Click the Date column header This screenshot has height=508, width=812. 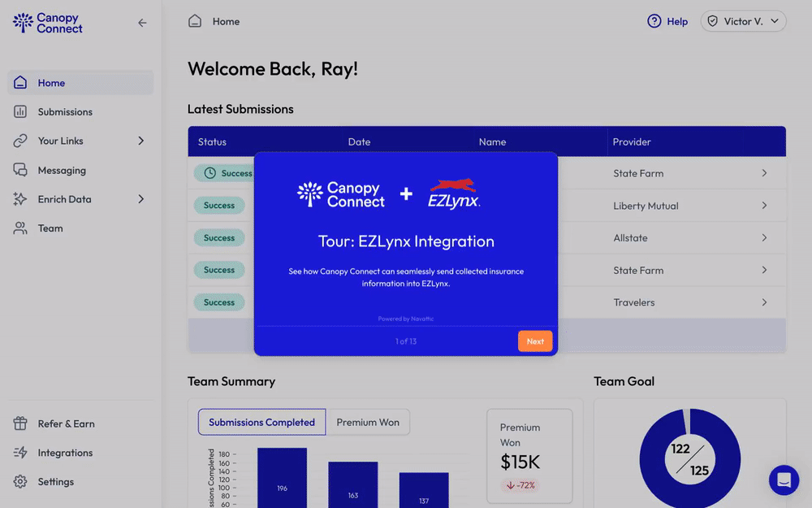pyautogui.click(x=359, y=141)
